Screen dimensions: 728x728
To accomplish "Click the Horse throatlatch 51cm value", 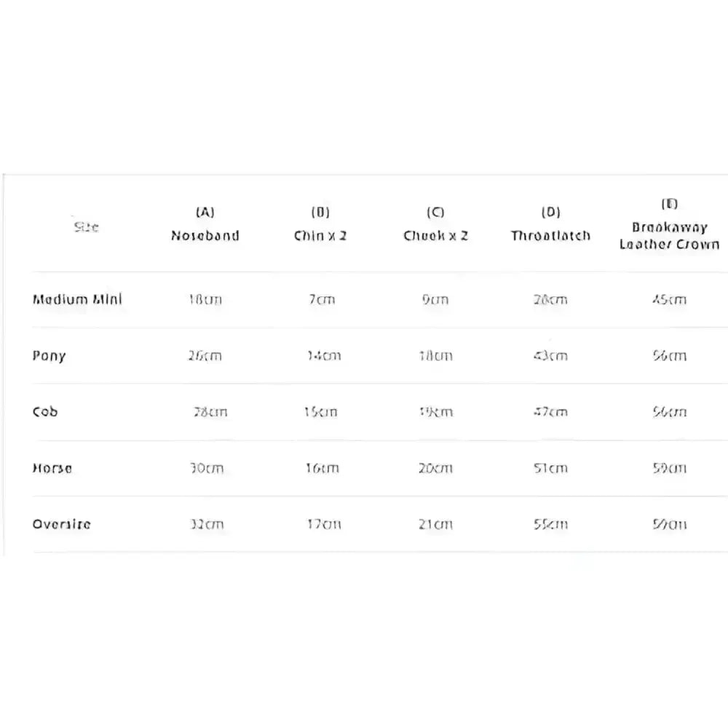I will point(550,468).
